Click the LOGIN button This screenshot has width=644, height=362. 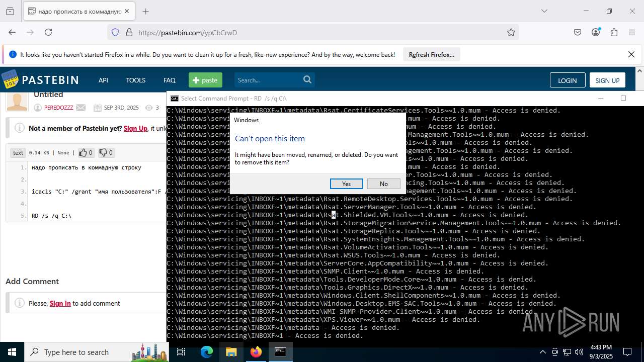click(568, 80)
